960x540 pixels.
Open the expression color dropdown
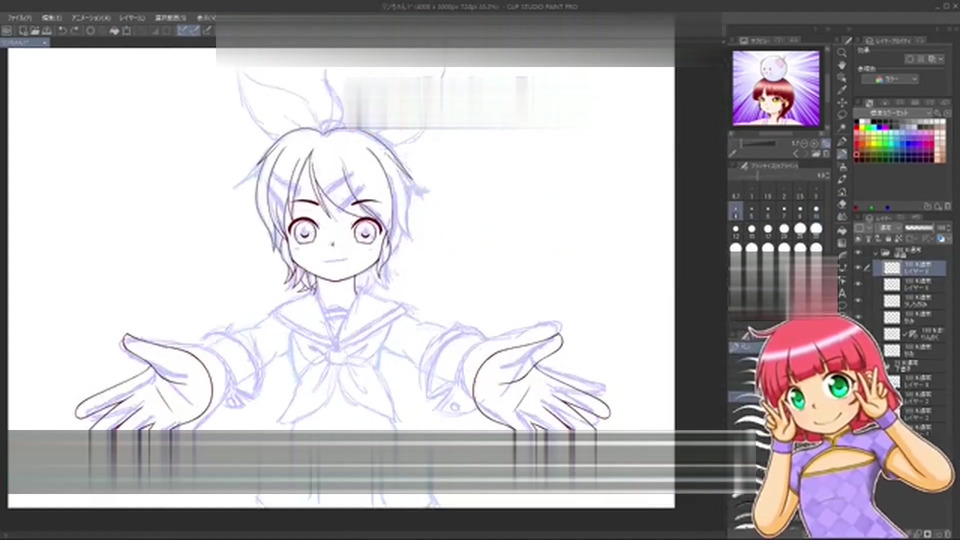pyautogui.click(x=890, y=79)
